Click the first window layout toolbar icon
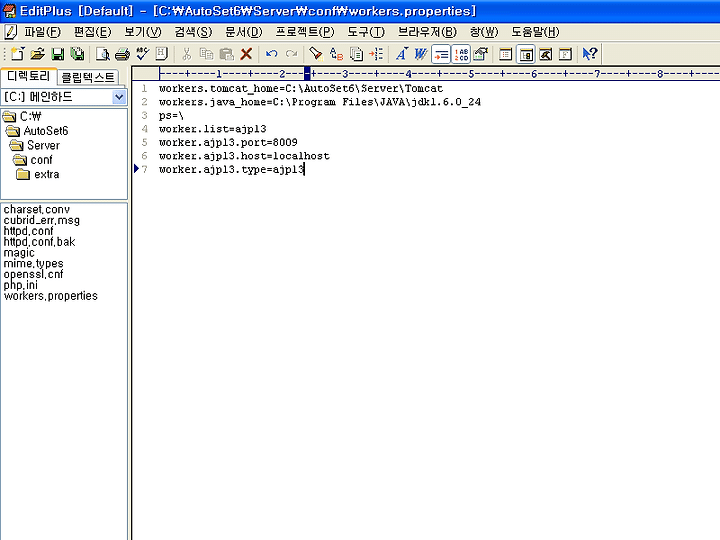 pyautogui.click(x=506, y=54)
